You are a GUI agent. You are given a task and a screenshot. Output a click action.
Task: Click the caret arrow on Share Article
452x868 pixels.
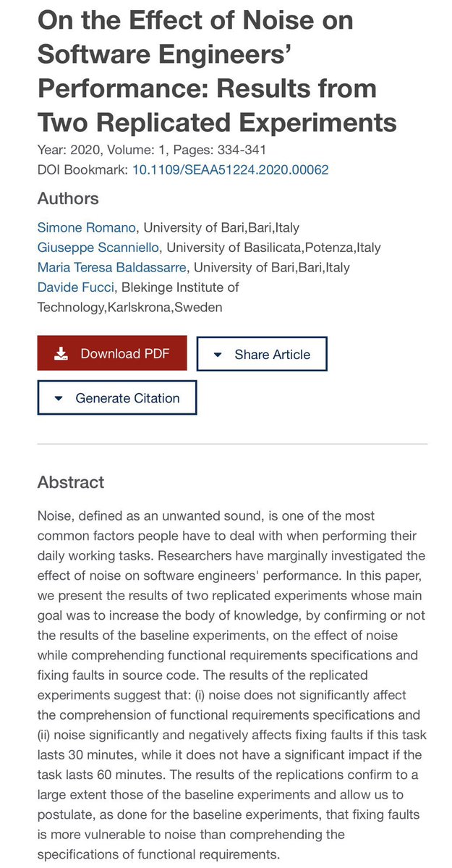tap(218, 355)
